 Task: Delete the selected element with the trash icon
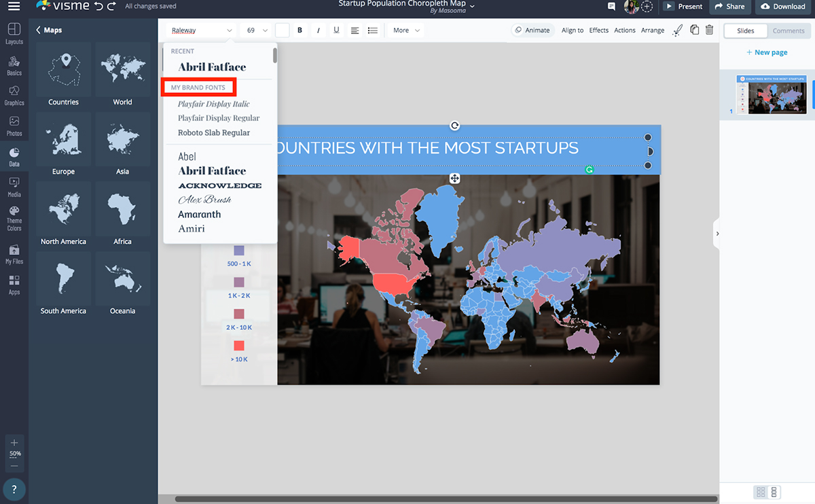709,30
